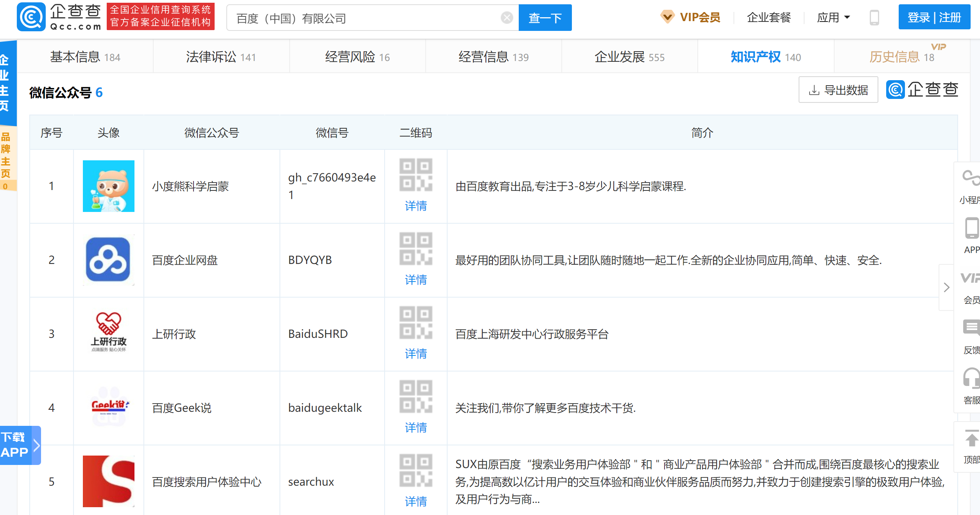980x515 pixels.
Task: Switch to the 经营风险 tab
Action: point(357,57)
